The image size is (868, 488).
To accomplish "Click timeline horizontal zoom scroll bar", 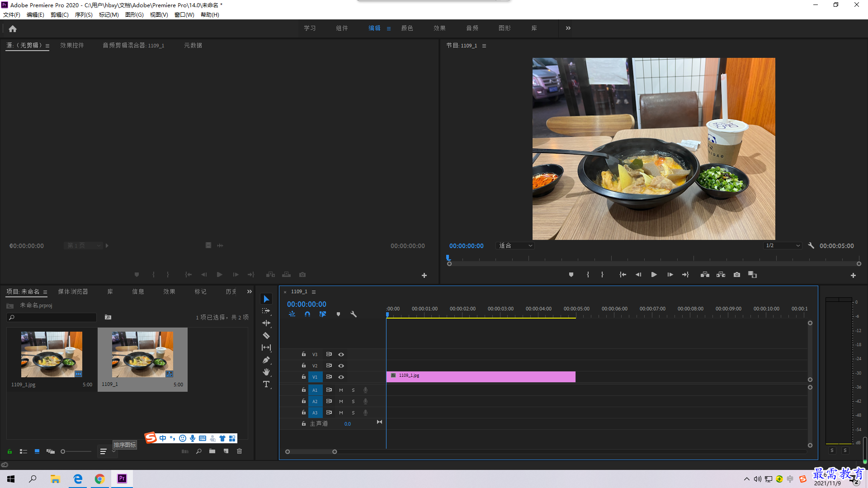I will pos(311,452).
